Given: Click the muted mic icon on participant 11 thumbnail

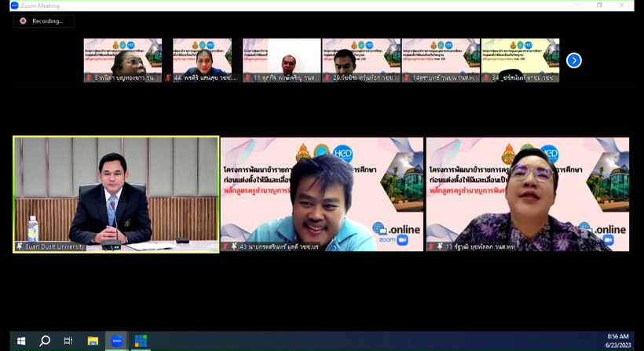Looking at the screenshot, I should [247, 78].
